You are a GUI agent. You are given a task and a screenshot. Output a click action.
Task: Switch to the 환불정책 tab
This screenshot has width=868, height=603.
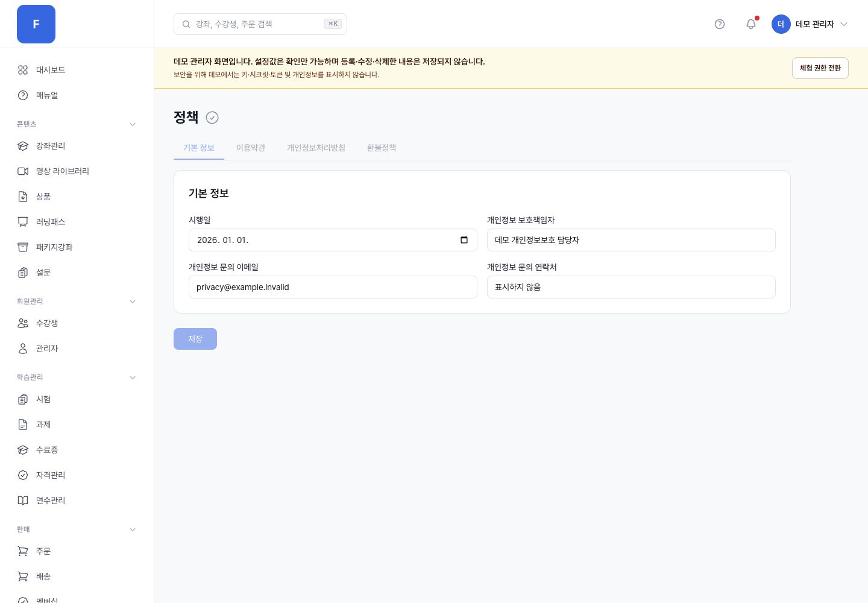point(382,148)
